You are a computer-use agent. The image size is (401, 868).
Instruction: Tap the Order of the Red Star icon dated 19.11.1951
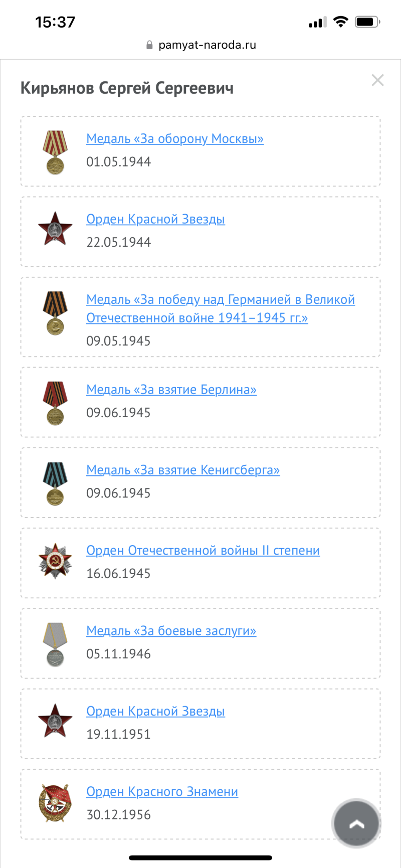click(x=55, y=721)
